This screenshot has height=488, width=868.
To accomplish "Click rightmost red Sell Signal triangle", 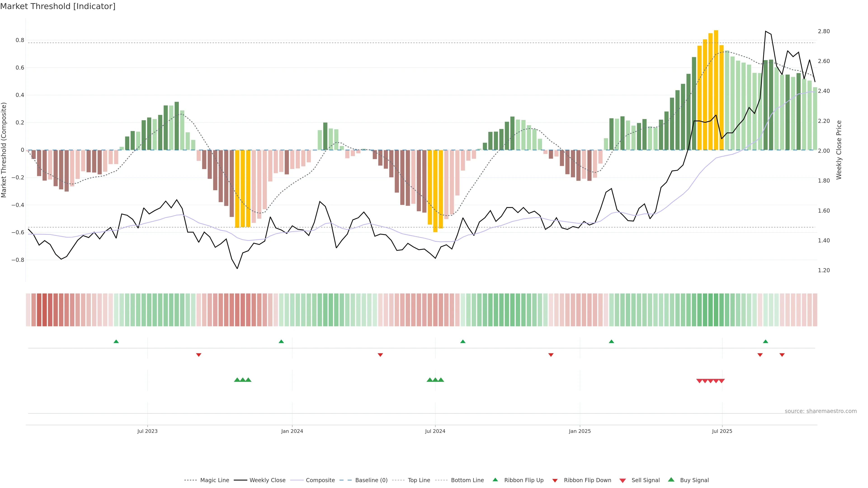I will point(722,381).
